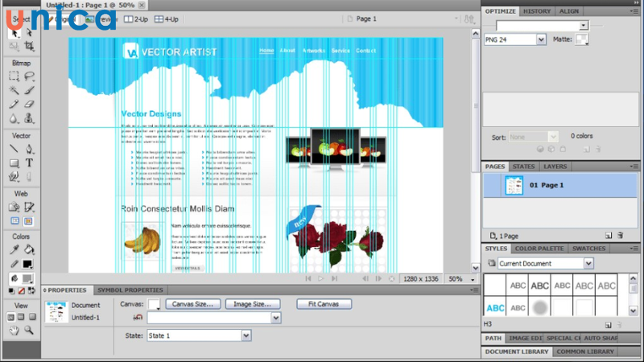This screenshot has width=644, height=362.
Task: Open the Layers tab
Action: tap(555, 167)
